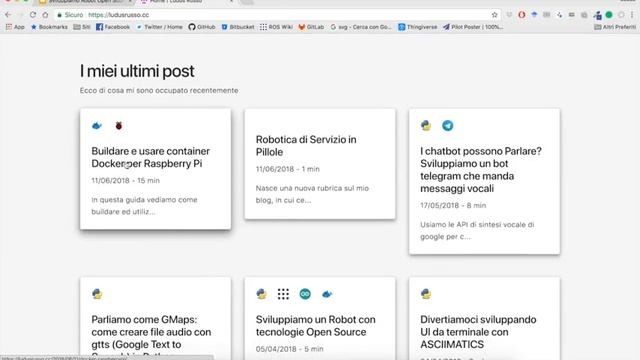This screenshot has height=360, width=640.
Task: Open post Sviluppiamo un Robot con tecnologie Open Source
Action: click(316, 326)
